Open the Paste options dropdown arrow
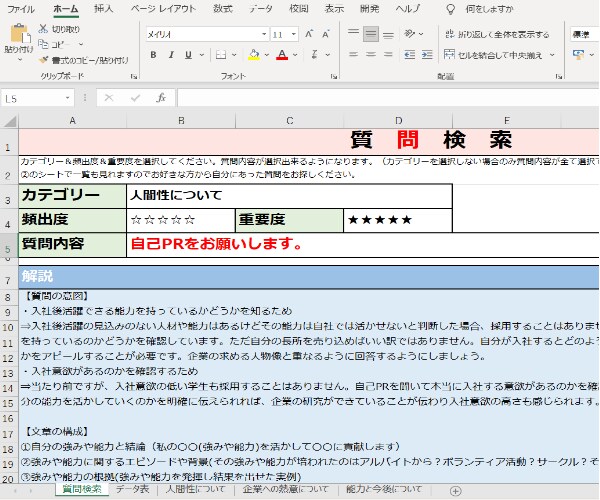Screen dimensions: 600x500 [19, 59]
